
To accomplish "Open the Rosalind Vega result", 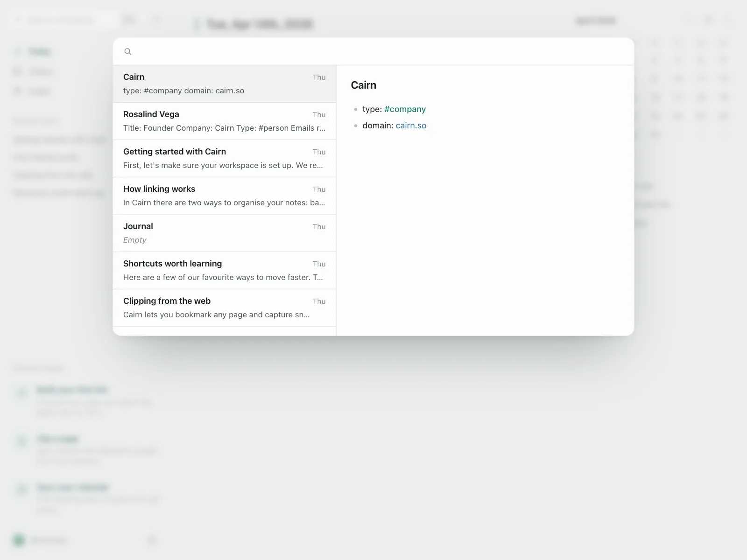I will click(225, 121).
